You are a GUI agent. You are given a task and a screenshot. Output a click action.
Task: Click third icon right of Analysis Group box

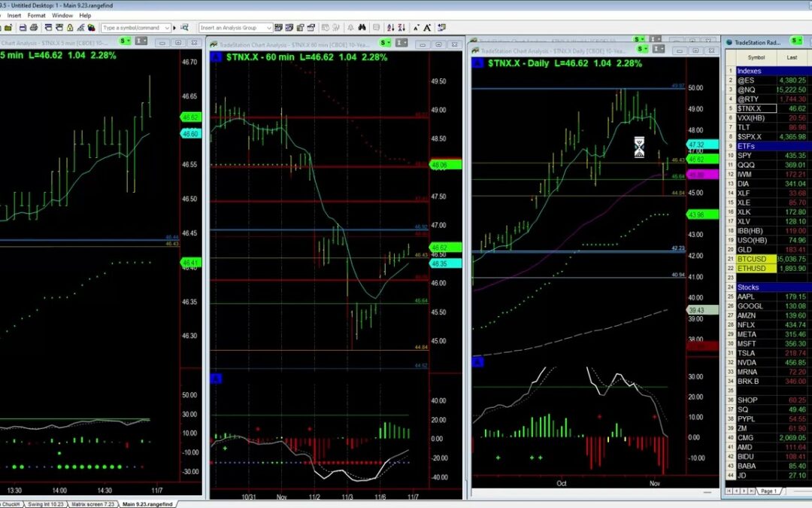(300, 28)
